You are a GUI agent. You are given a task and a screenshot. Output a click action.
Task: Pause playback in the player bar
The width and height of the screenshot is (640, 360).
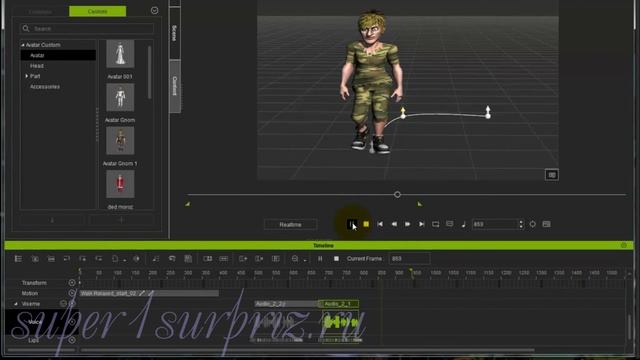352,224
